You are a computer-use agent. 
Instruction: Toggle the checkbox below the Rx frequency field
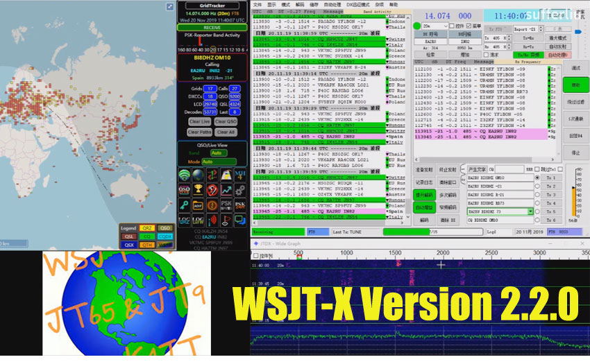(486, 55)
